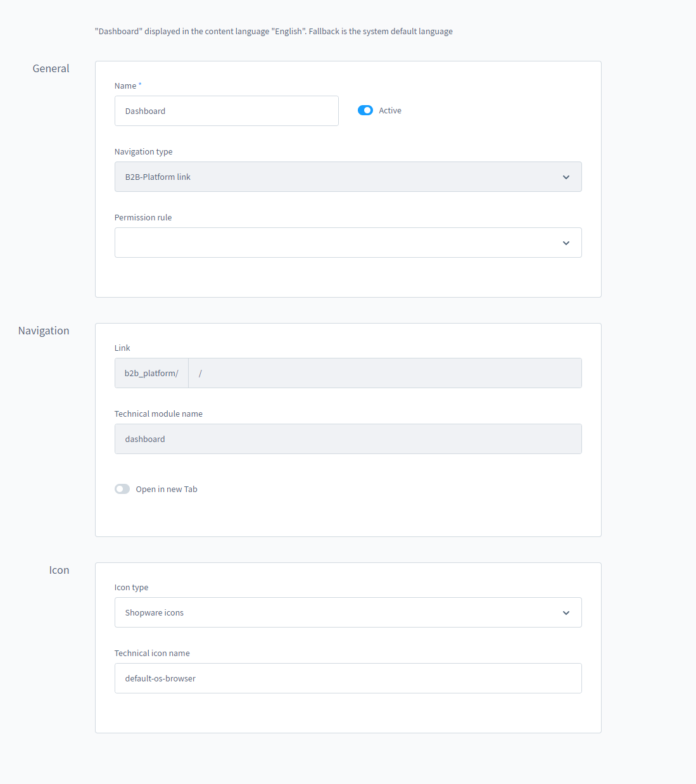696x784 pixels.
Task: Click the chevron arrow in Permission rule
Action: click(566, 243)
